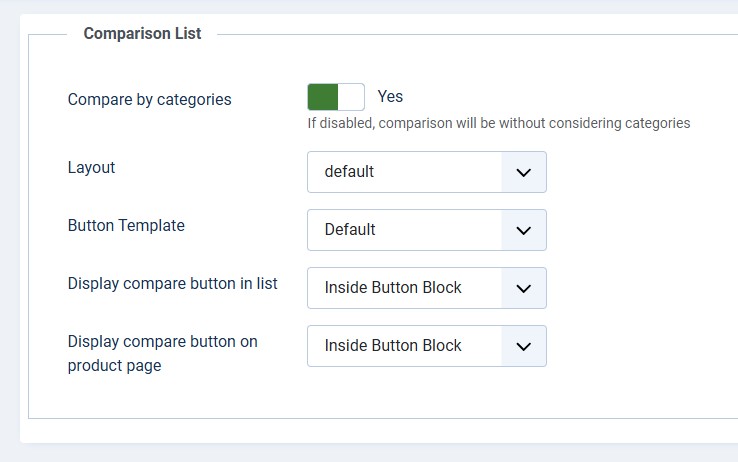Click chevron of compare button on product page

(523, 346)
